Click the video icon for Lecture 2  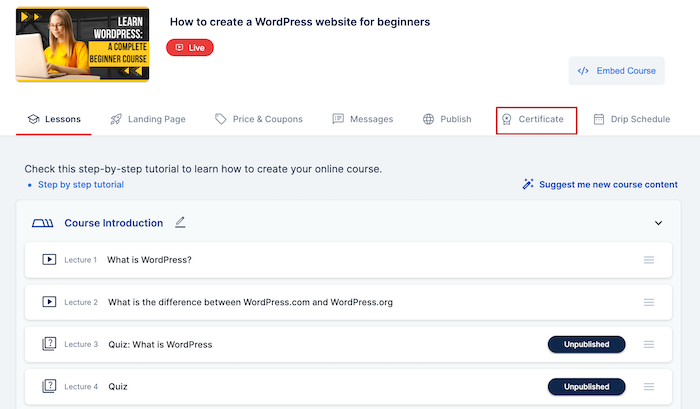(49, 302)
